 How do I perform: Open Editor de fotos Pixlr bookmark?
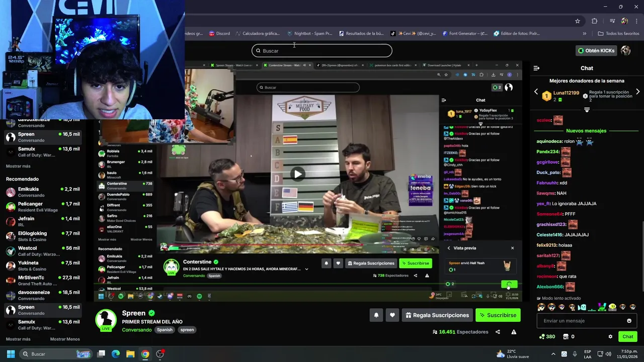(x=517, y=34)
